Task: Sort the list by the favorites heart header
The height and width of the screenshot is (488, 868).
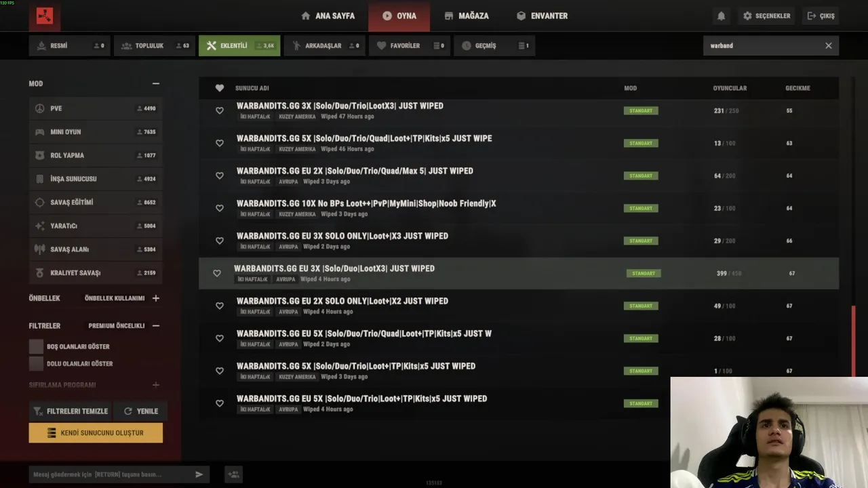Action: point(220,88)
